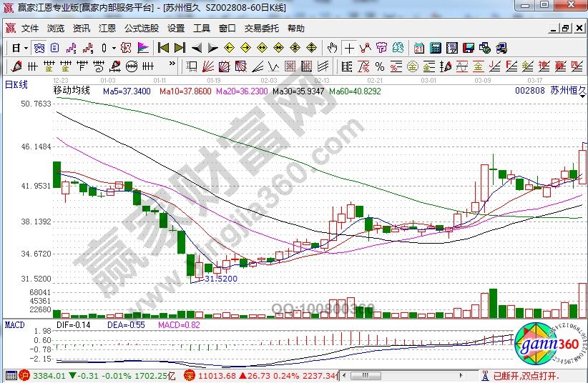Select the Gann fan lines tool
Screen dimensions: 588x383
tap(206, 66)
